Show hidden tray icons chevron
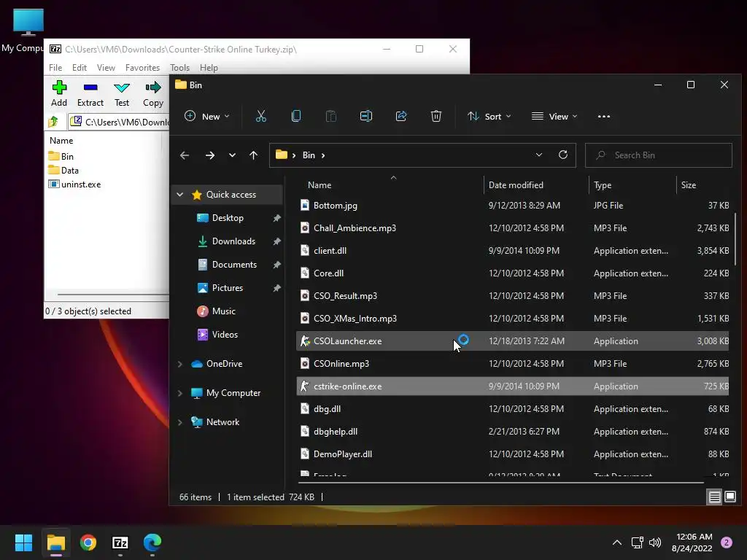The height and width of the screenshot is (560, 747). click(x=617, y=542)
